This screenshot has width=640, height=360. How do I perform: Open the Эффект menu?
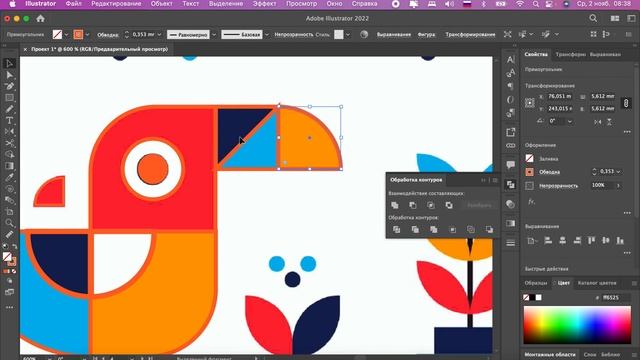coord(264,4)
